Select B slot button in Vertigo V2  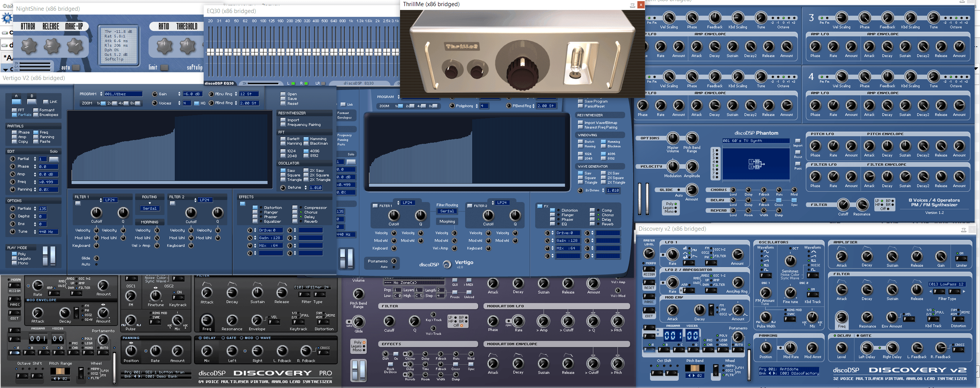[x=32, y=102]
